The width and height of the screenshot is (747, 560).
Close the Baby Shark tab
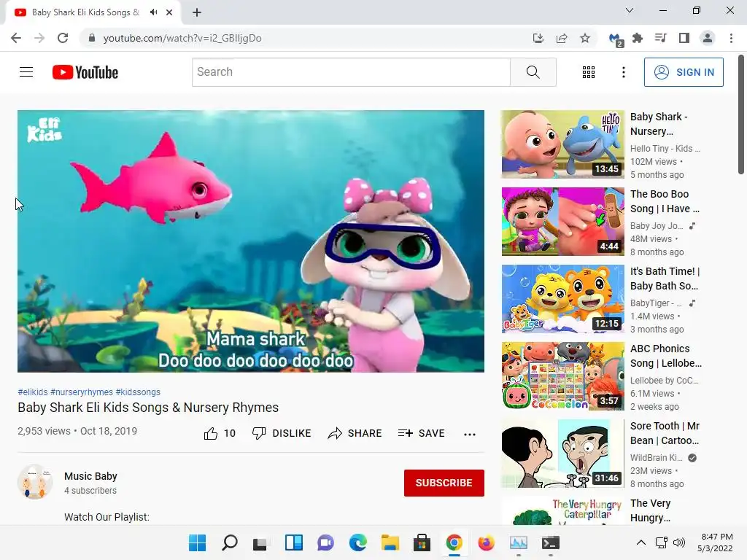point(169,12)
